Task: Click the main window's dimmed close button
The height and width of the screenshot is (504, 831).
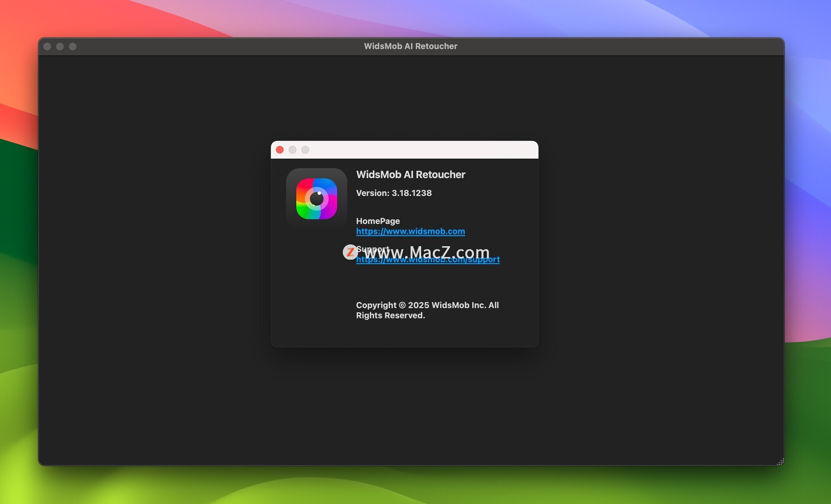Action: [x=47, y=46]
